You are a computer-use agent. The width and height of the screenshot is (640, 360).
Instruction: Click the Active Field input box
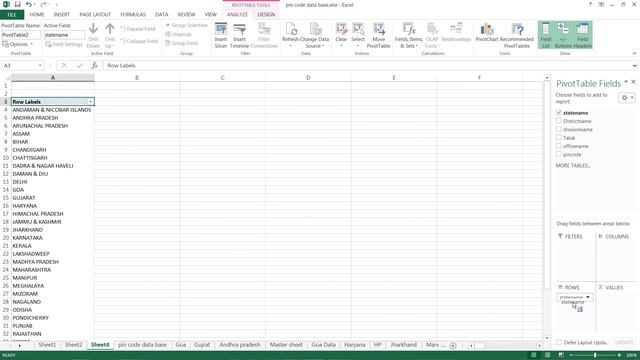tap(64, 35)
